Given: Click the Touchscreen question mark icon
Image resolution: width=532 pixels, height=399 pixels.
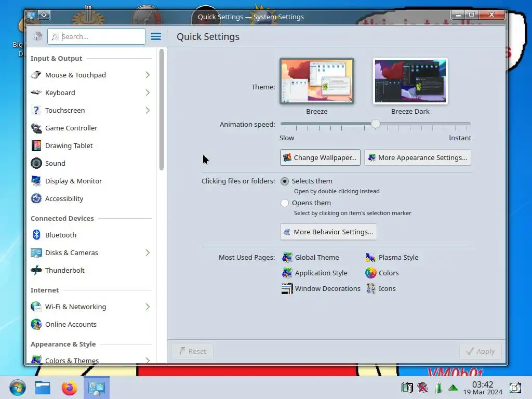Looking at the screenshot, I should coord(36,110).
